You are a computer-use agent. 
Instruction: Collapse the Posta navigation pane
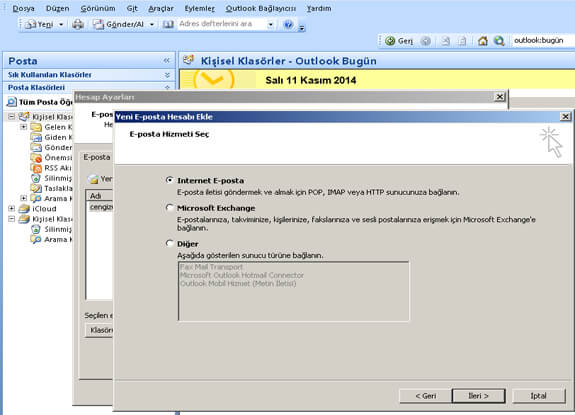coord(167,60)
